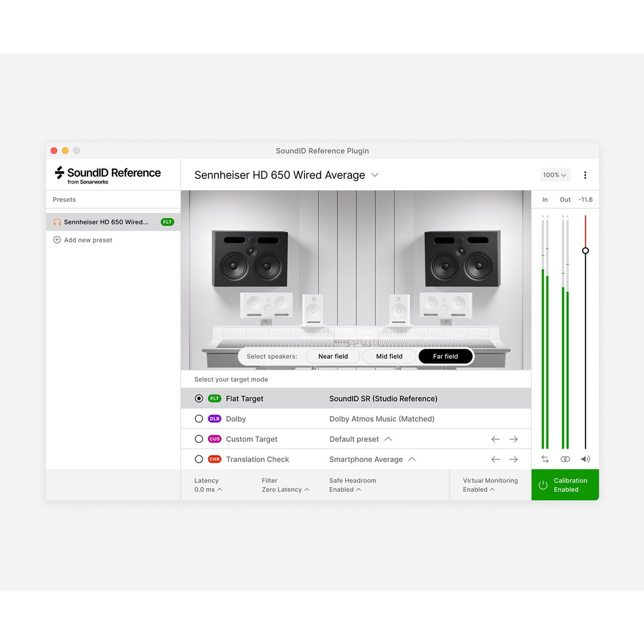Select the Translation Check radio button
This screenshot has height=644, width=644.
(199, 459)
